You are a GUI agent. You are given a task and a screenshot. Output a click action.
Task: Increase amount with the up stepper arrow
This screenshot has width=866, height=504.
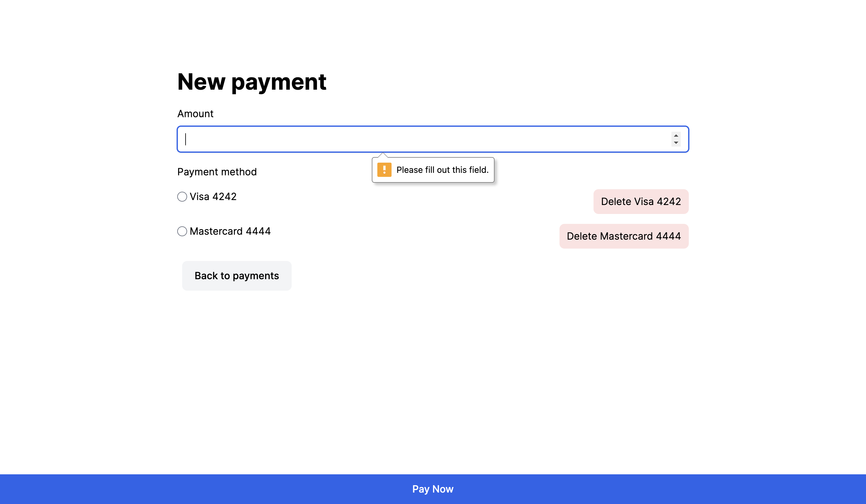675,136
